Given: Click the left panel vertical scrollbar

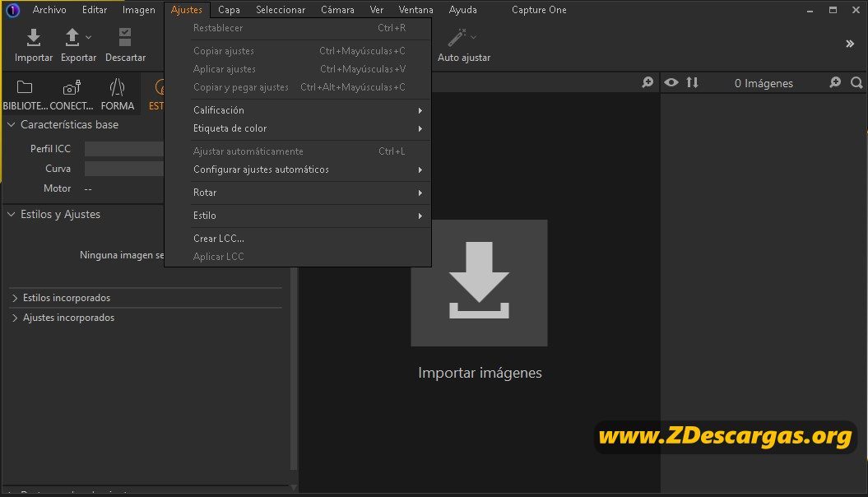Looking at the screenshot, I should click(294, 368).
